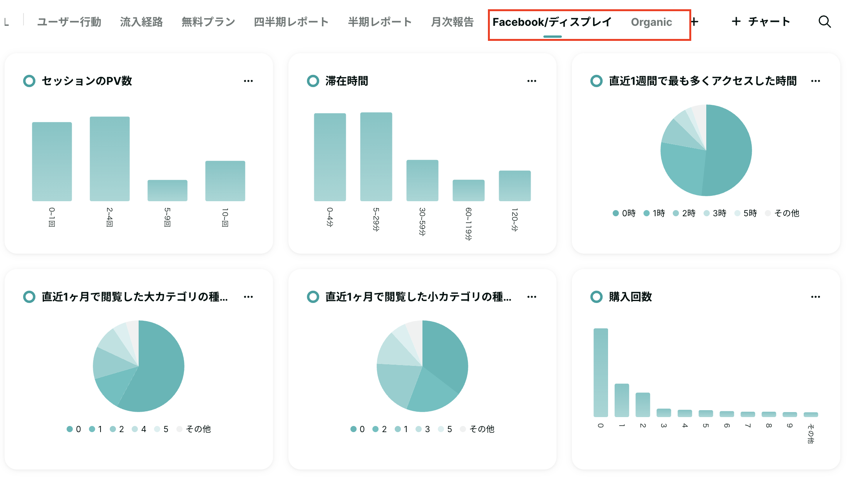This screenshot has height=478, width=868.
Task: Open the 四半期レポート tab
Action: pos(291,22)
